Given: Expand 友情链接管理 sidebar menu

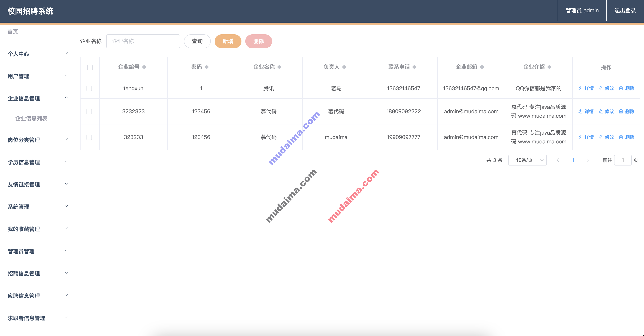Looking at the screenshot, I should point(38,185).
